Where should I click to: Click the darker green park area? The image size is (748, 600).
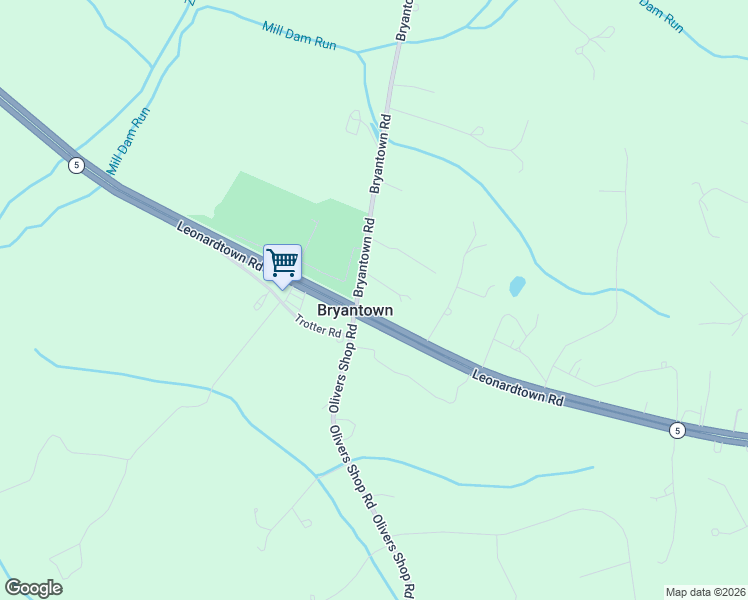tap(291, 224)
